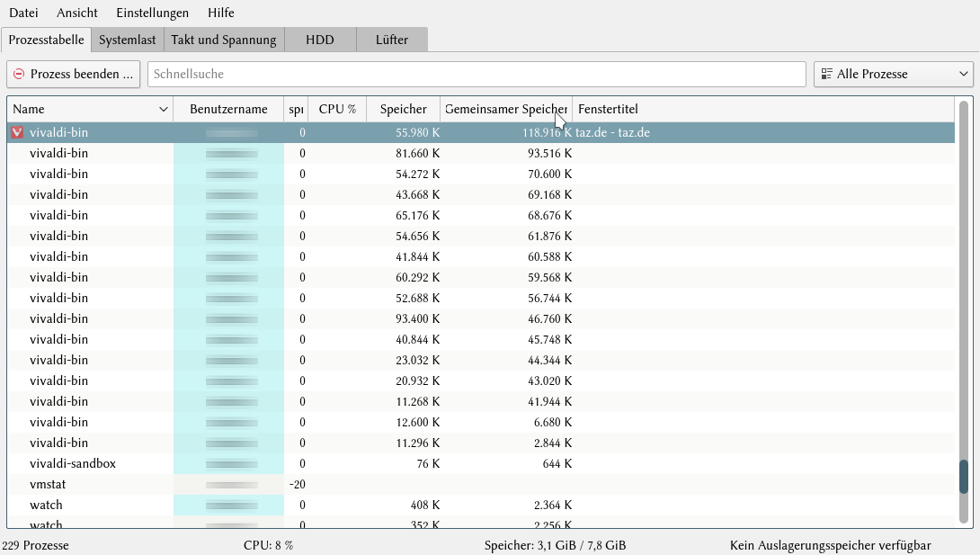Switch to the Prozesstabelle tab

point(46,40)
